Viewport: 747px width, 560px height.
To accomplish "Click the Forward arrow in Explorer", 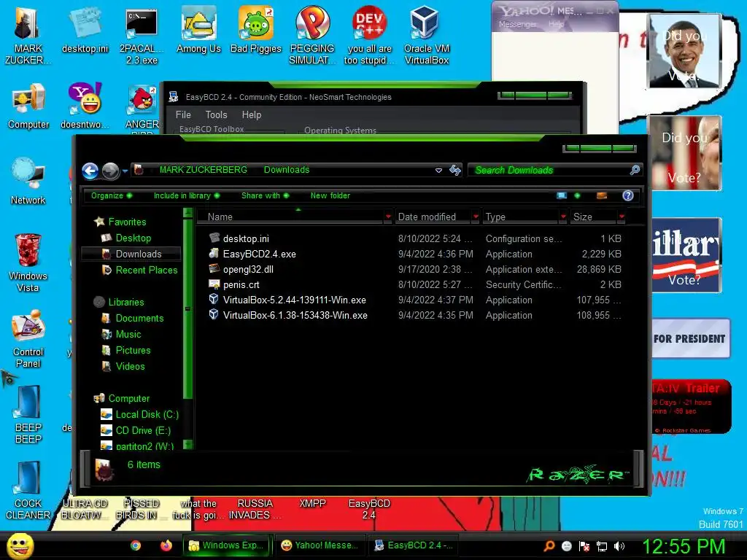I will coord(111,171).
